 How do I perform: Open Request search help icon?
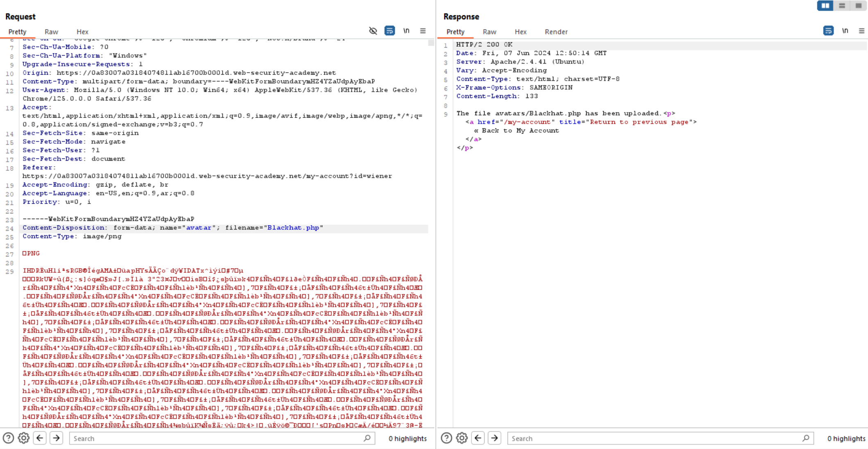pyautogui.click(x=8, y=438)
